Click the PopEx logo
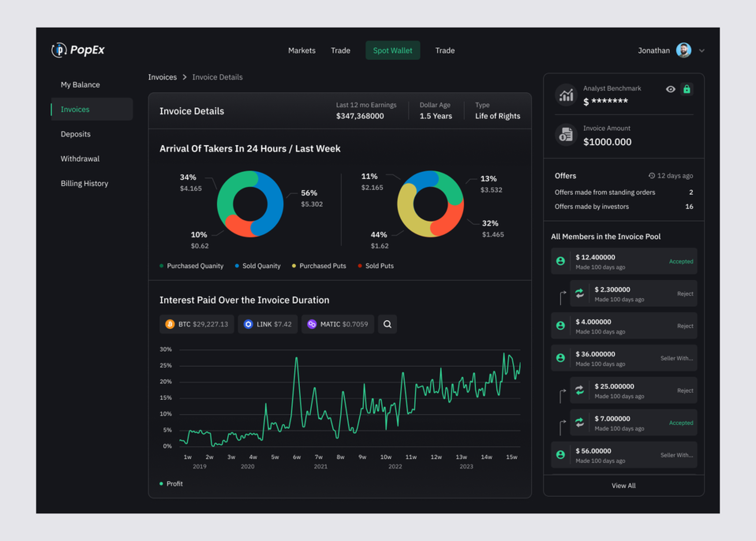The image size is (756, 541). coord(78,50)
